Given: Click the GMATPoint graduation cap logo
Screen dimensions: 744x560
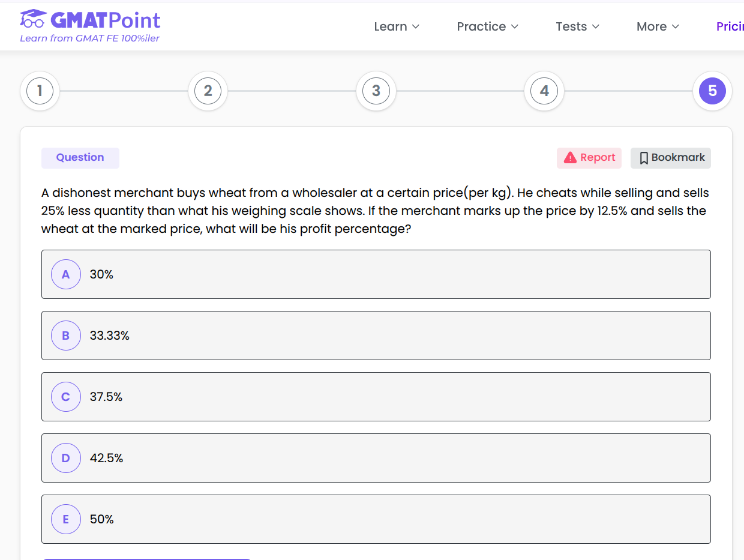Looking at the screenshot, I should 33,19.
